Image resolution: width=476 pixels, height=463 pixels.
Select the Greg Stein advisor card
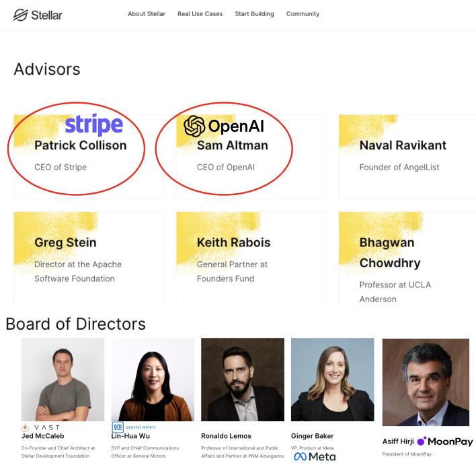(x=89, y=258)
